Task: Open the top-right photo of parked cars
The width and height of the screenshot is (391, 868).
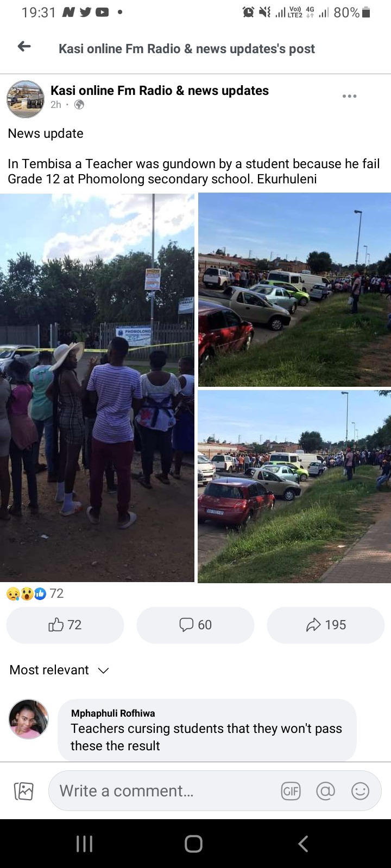Action: pyautogui.click(x=294, y=290)
